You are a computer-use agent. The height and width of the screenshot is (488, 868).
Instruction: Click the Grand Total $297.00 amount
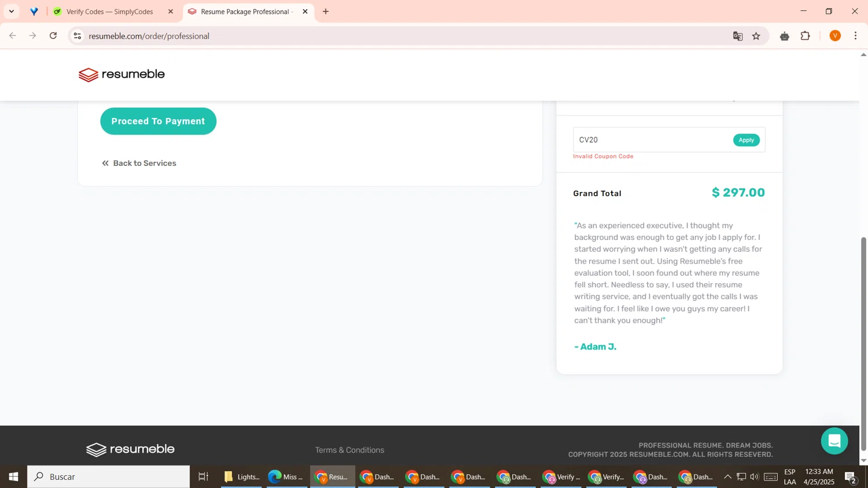click(738, 193)
